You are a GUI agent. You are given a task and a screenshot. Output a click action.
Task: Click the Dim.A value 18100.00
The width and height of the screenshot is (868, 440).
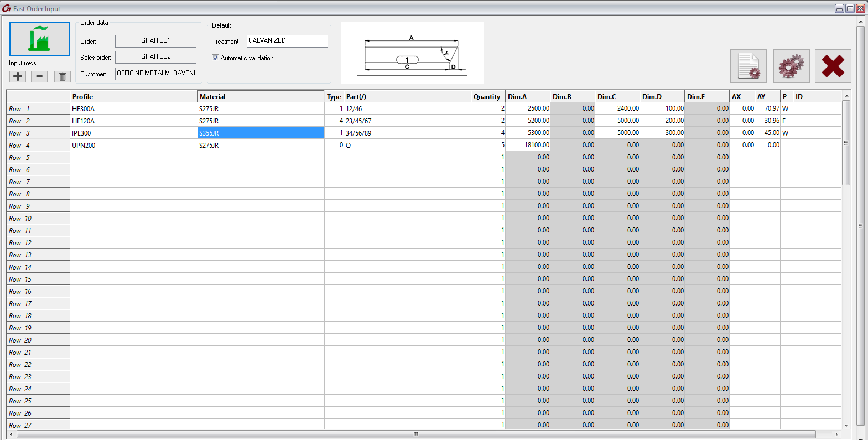(528, 146)
